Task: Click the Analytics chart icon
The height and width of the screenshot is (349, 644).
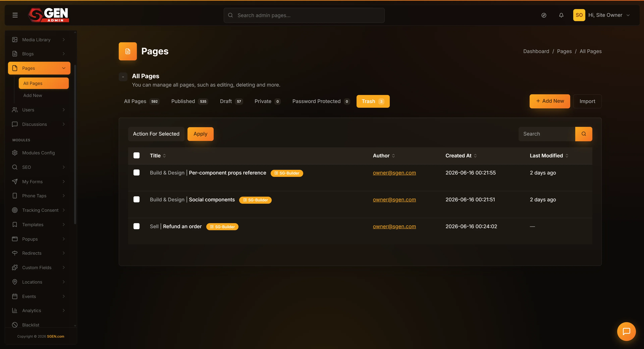Action: pos(15,310)
